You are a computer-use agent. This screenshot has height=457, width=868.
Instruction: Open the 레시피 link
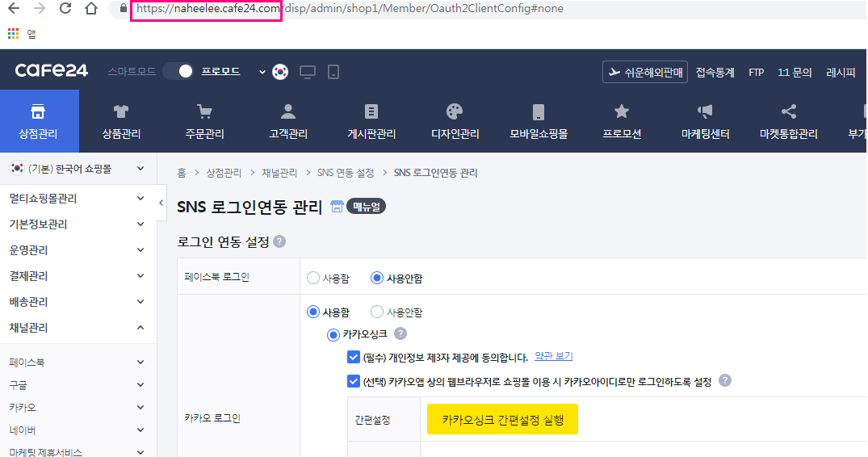pyautogui.click(x=841, y=73)
